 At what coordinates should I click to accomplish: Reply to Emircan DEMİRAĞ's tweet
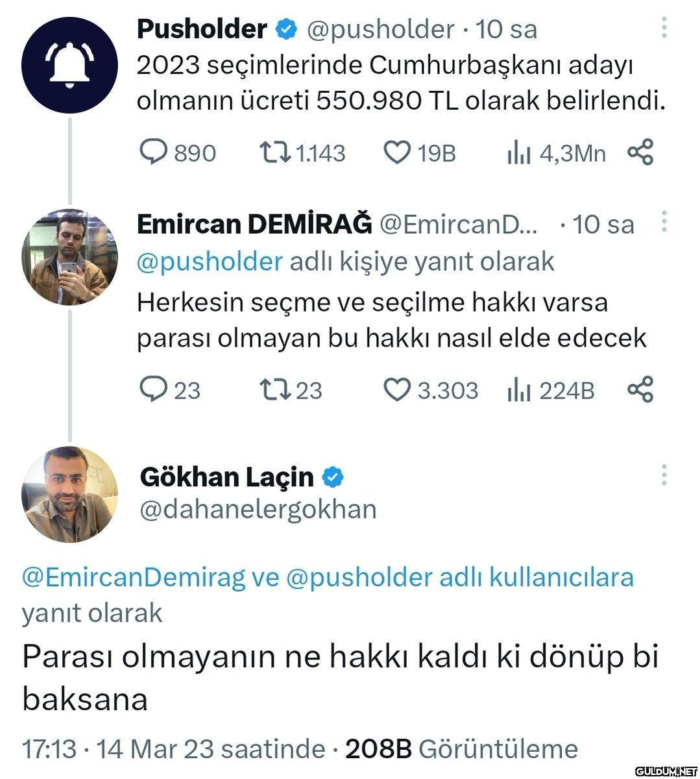[154, 389]
